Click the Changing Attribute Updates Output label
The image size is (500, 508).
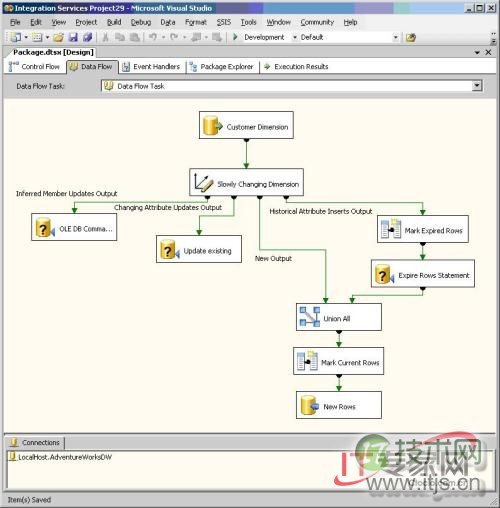pyautogui.click(x=168, y=208)
